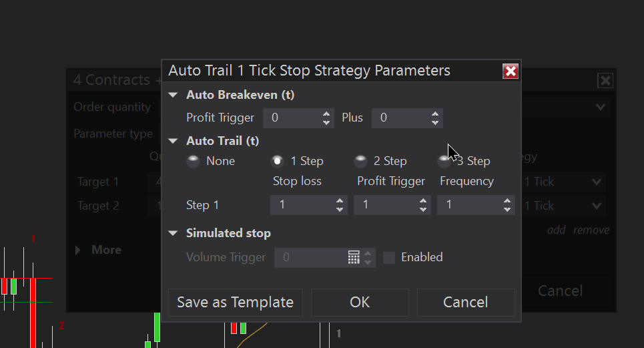The image size is (644, 348).
Task: Select the 1 Step trail option
Action: tap(277, 161)
